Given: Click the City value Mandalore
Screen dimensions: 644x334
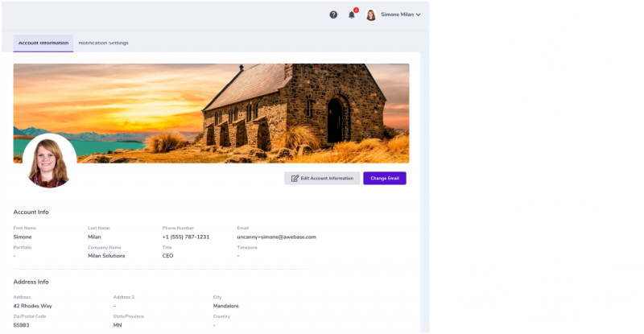Looking at the screenshot, I should (225, 306).
